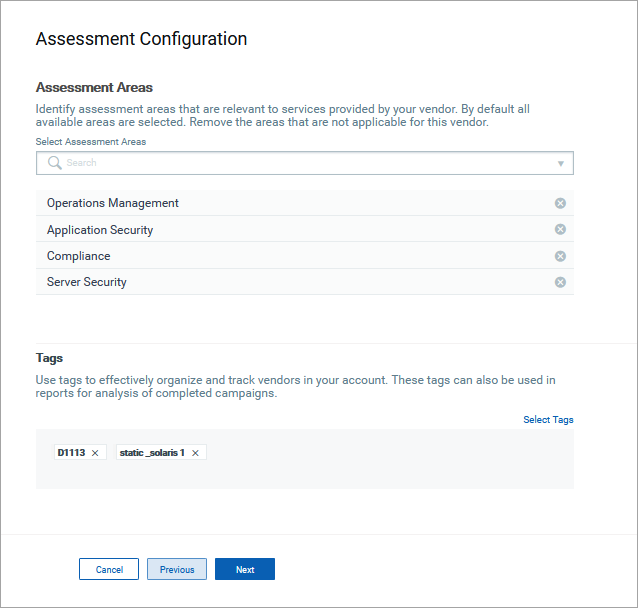638x608 pixels.
Task: Click the D1113 tag label
Action: click(x=71, y=453)
